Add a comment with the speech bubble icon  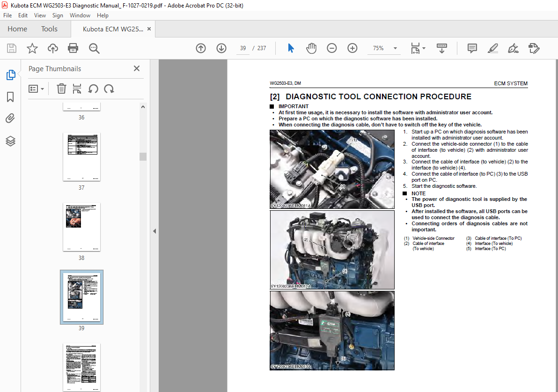(472, 48)
